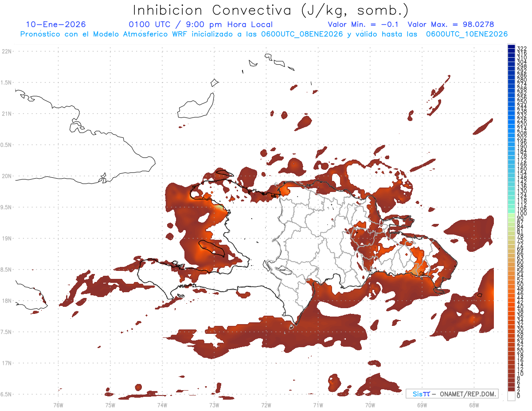Click the '20N' latitude label
This screenshot has height=411, width=532.
tap(7, 176)
